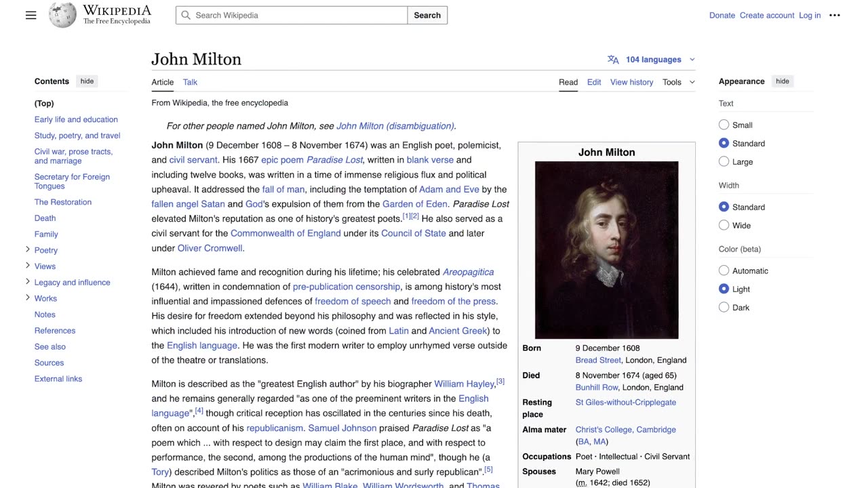Select Small text size
The width and height of the screenshot is (868, 488).
(724, 125)
